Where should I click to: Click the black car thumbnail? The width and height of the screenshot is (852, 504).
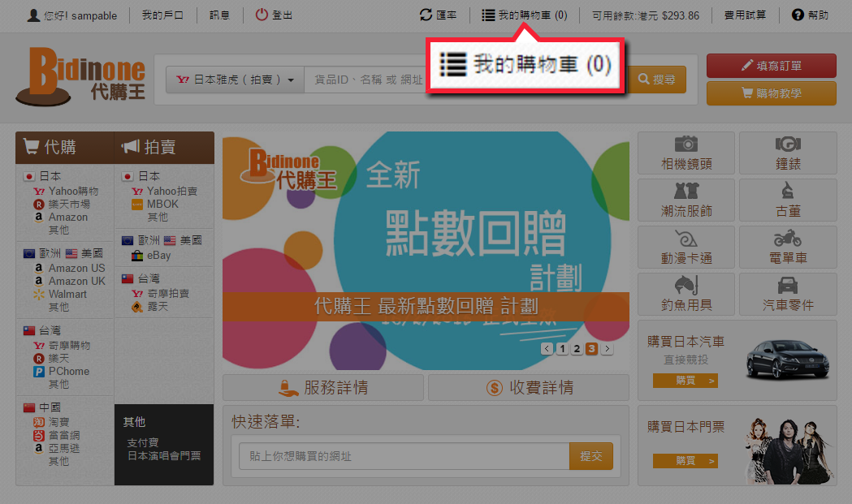788,359
